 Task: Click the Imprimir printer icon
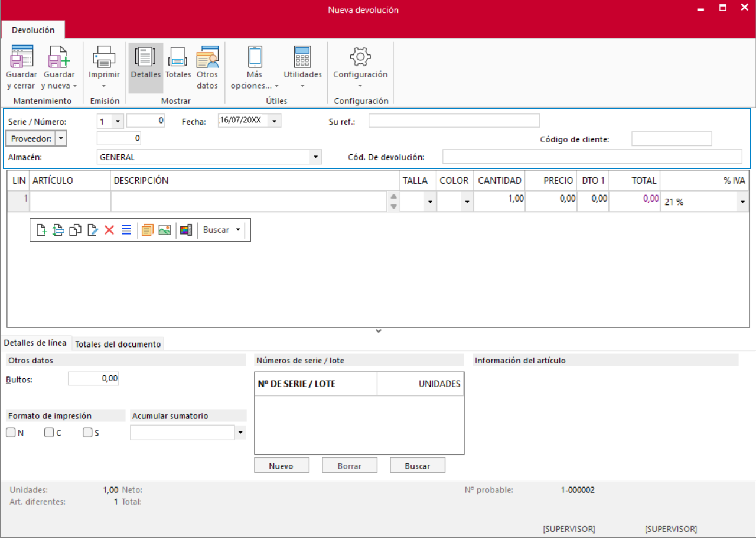104,57
